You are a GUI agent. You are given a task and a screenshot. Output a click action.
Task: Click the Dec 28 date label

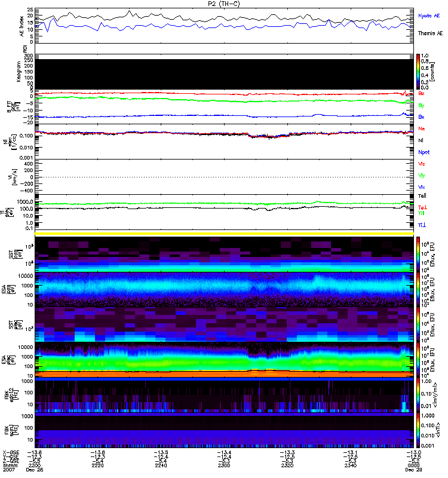tap(35, 470)
